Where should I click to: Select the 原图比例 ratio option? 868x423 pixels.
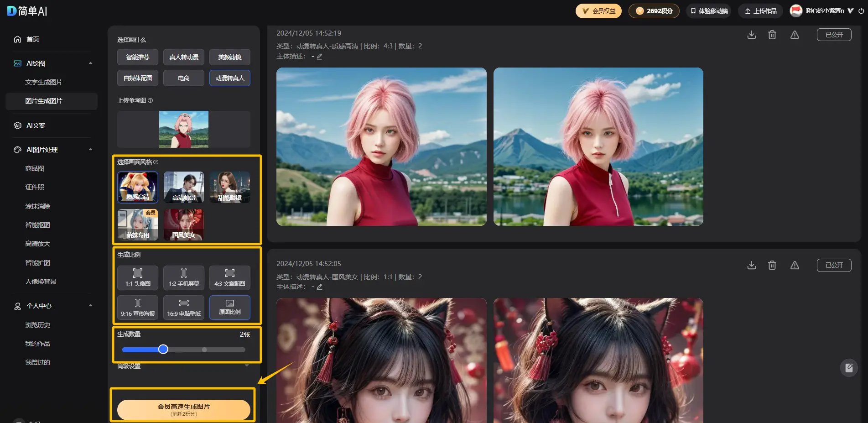pyautogui.click(x=230, y=308)
